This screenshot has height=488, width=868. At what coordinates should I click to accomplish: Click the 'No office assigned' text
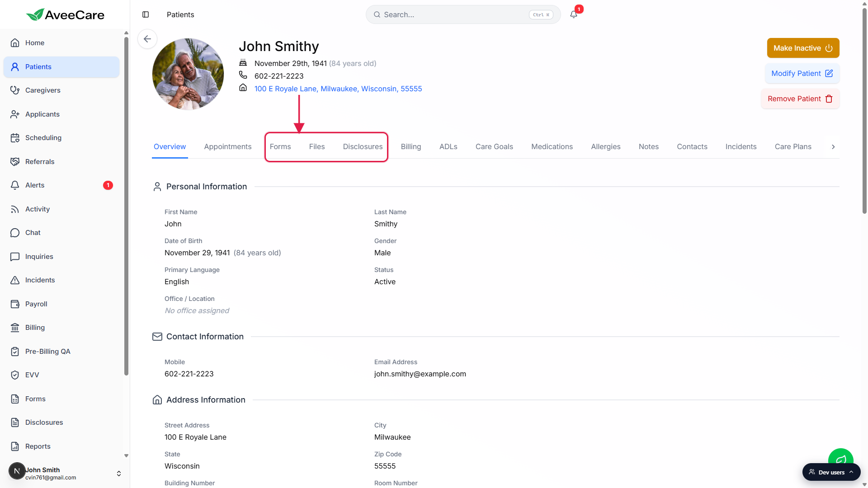click(197, 311)
